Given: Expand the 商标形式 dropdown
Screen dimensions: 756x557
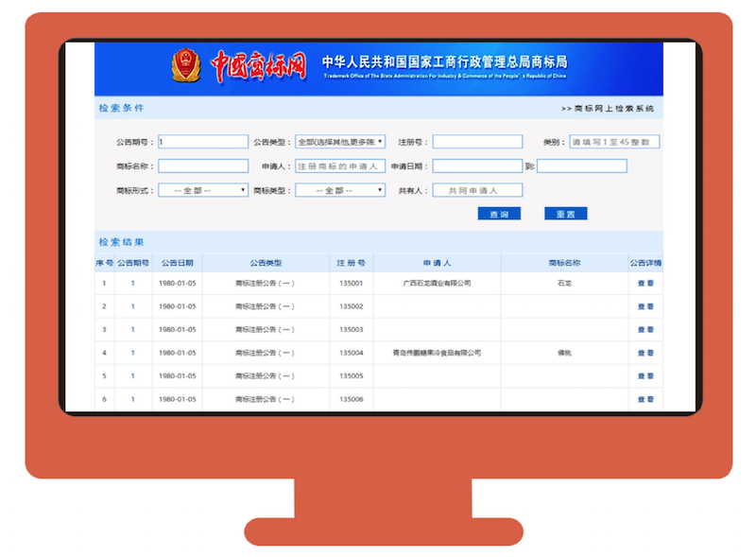Looking at the screenshot, I should [x=203, y=190].
